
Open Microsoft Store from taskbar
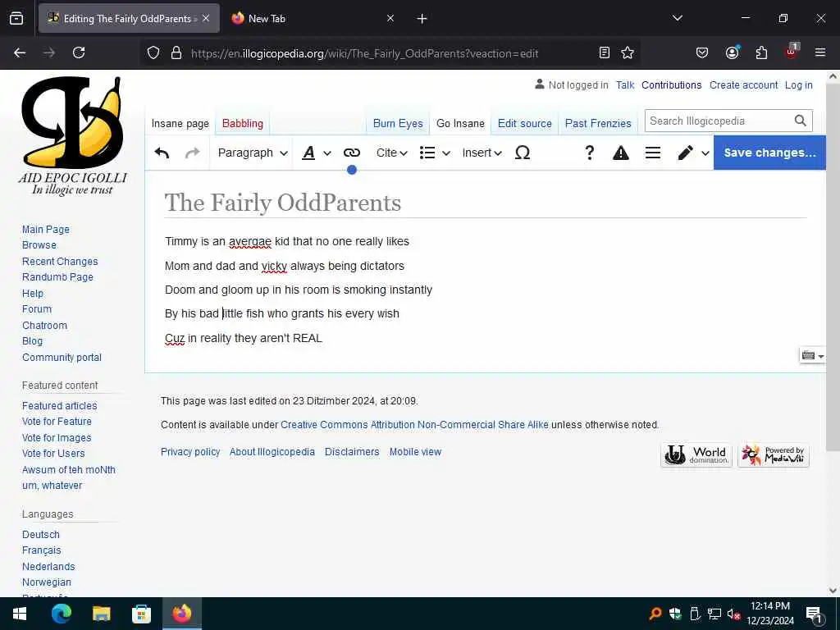pyautogui.click(x=141, y=614)
